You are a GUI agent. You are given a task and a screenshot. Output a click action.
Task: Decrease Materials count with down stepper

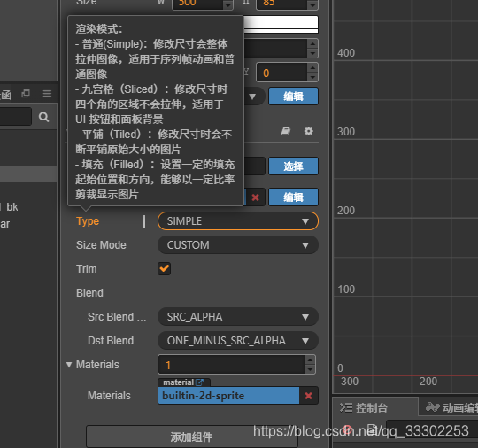coord(310,369)
